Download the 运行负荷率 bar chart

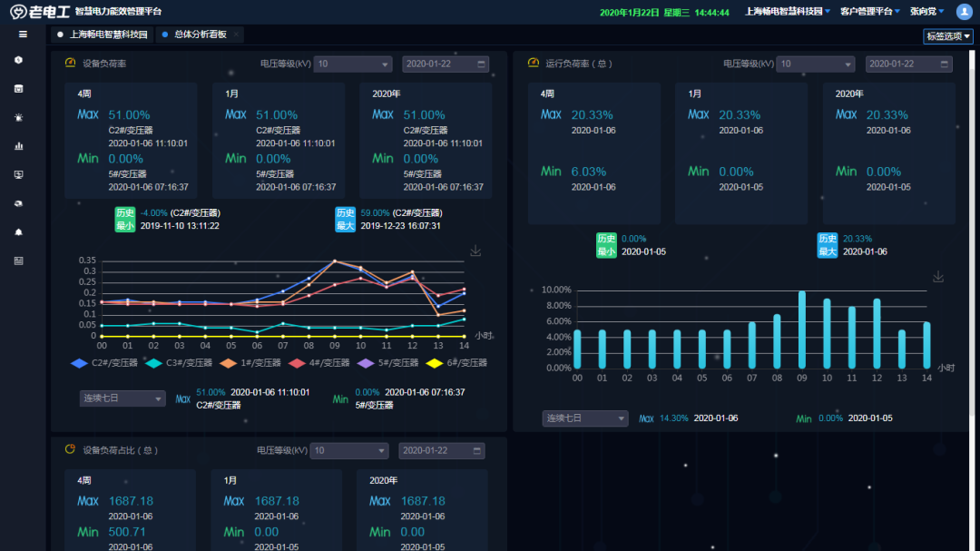point(938,277)
